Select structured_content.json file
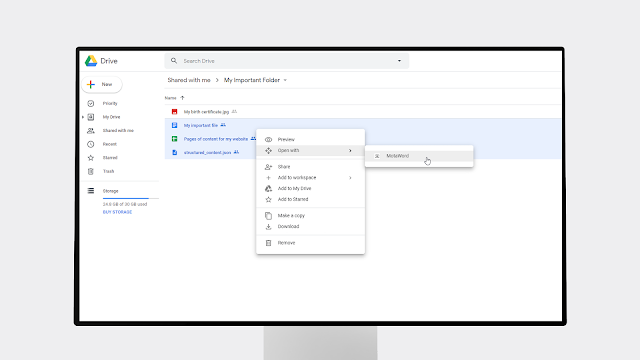 [207, 153]
